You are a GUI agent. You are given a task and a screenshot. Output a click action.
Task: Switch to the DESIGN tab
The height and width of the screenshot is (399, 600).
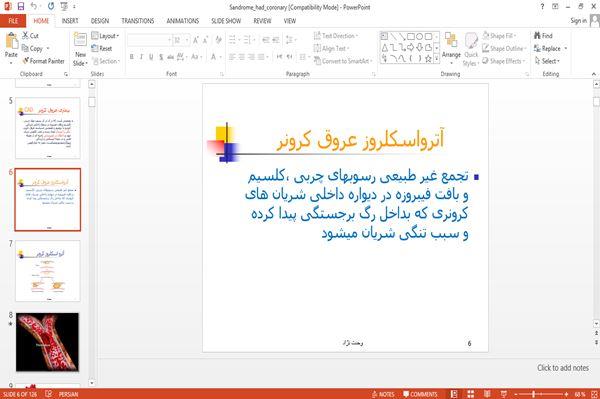pyautogui.click(x=100, y=21)
